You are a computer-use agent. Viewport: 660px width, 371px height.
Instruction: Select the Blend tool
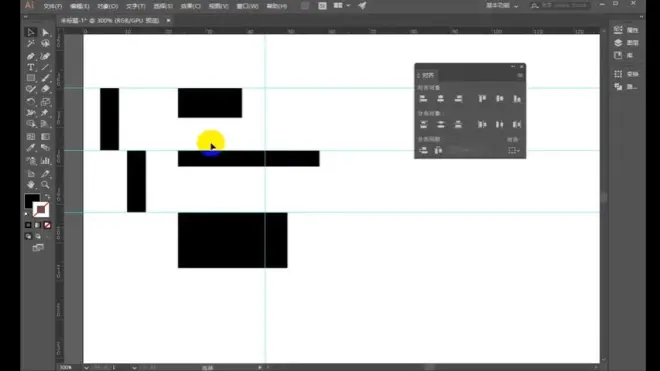point(45,148)
